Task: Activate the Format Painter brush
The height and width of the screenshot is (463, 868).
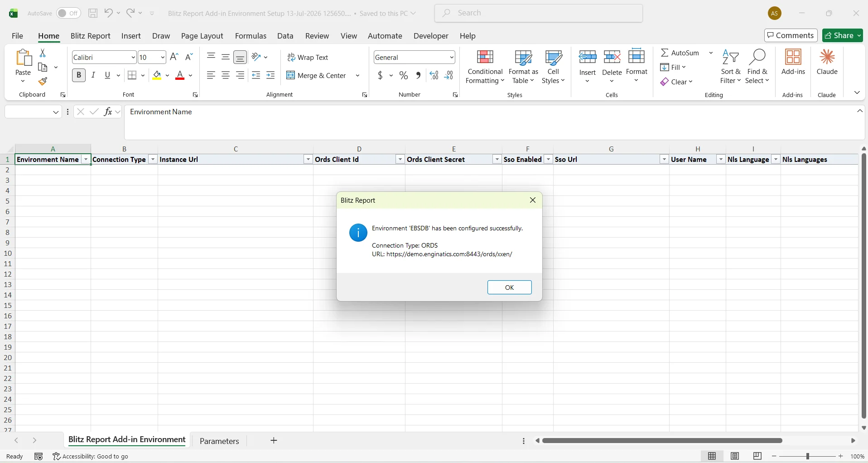Action: click(43, 82)
